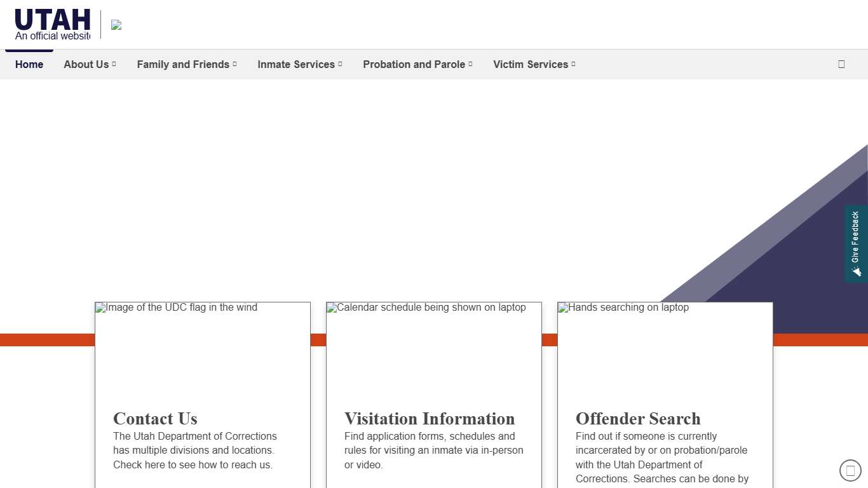The width and height of the screenshot is (868, 488).
Task: Click the calendar schedule laptop image
Action: coord(433,346)
